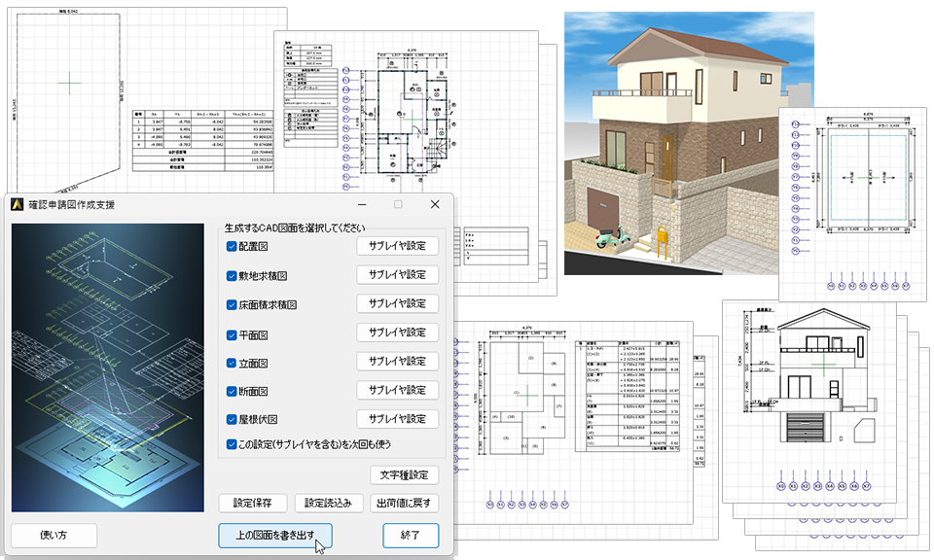Minimize the 確認申請図作成支援 dialog
Screen dimensions: 934x560
(362, 205)
